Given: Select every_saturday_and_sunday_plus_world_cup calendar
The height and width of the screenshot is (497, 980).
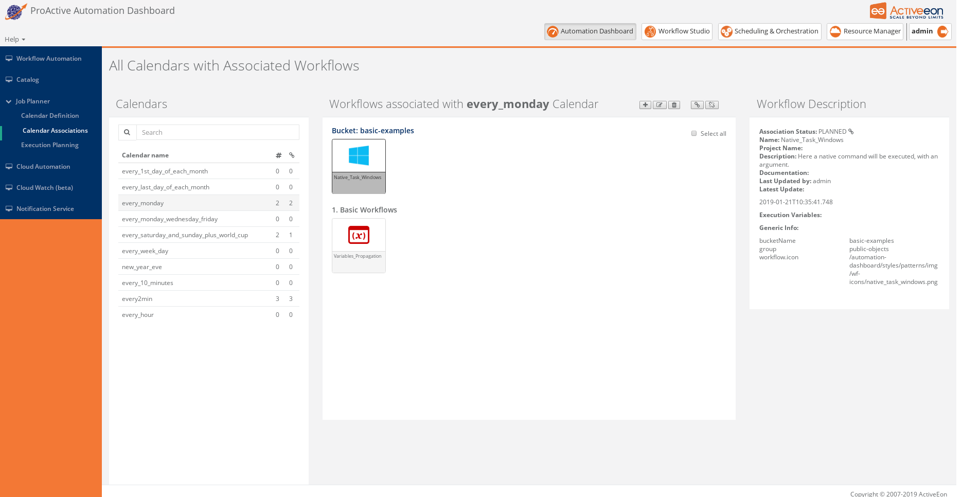Looking at the screenshot, I should click(209, 235).
